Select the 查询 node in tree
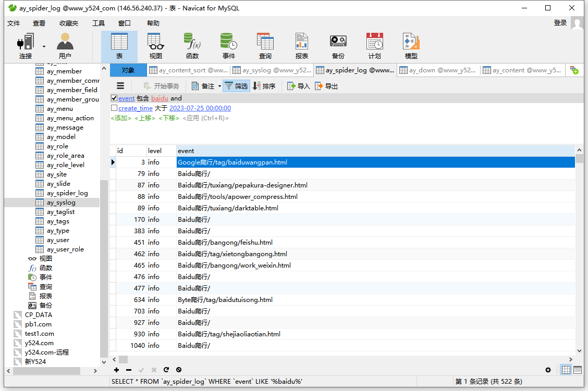This screenshot has height=391, width=588. [46, 286]
